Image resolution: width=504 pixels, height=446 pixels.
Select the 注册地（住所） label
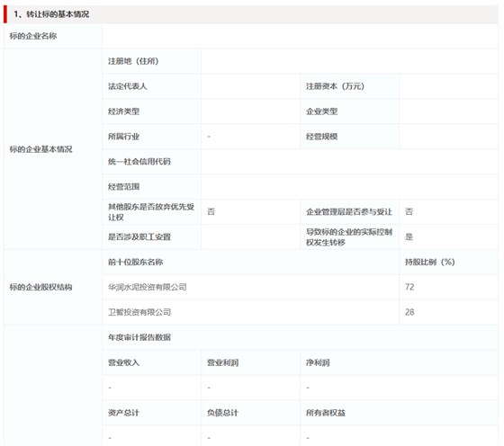pos(133,61)
